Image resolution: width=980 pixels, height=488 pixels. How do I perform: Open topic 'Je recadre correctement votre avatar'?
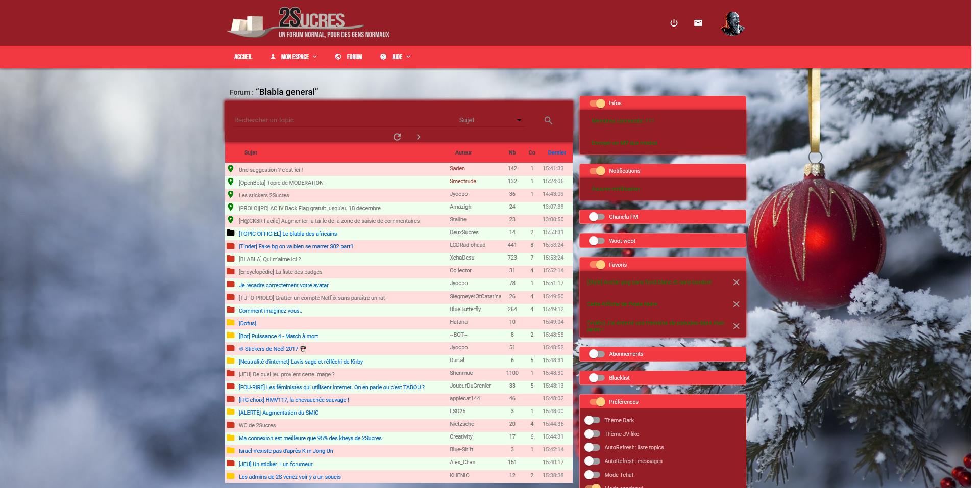(284, 285)
